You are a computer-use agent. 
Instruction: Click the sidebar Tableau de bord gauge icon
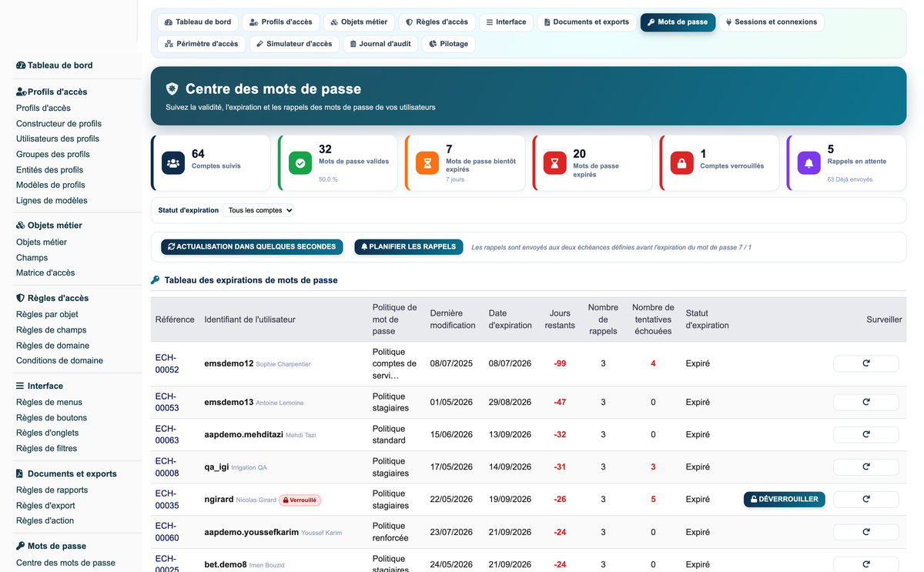coord(21,65)
